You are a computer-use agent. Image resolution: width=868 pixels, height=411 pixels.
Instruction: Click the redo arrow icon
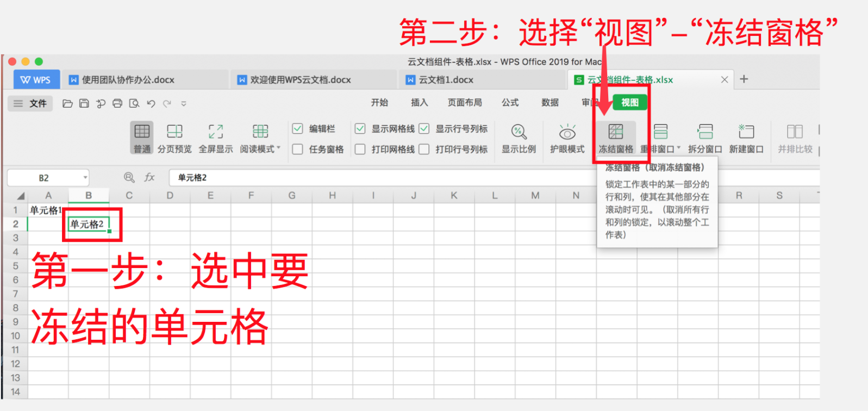point(167,103)
